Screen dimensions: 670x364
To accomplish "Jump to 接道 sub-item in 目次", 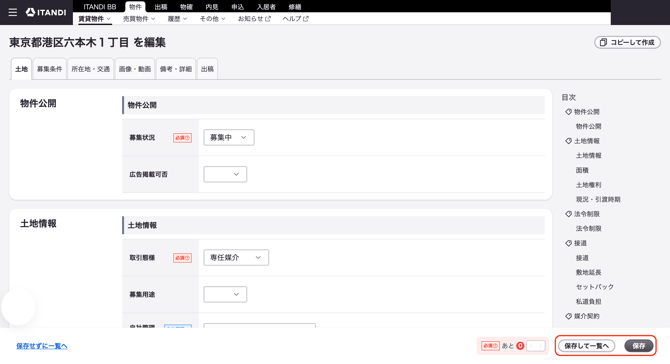I will 582,258.
